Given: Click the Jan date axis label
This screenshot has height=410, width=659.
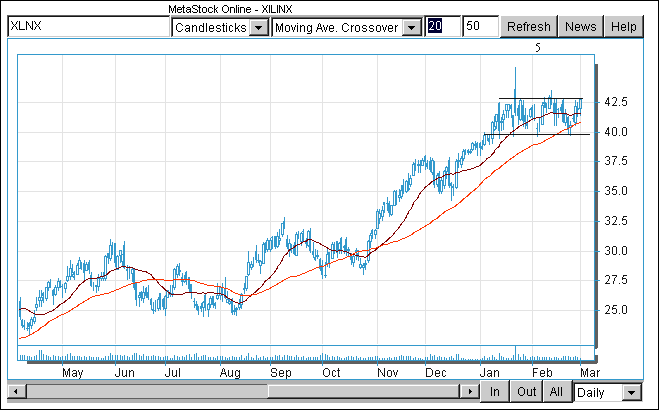Looking at the screenshot, I should point(490,373).
